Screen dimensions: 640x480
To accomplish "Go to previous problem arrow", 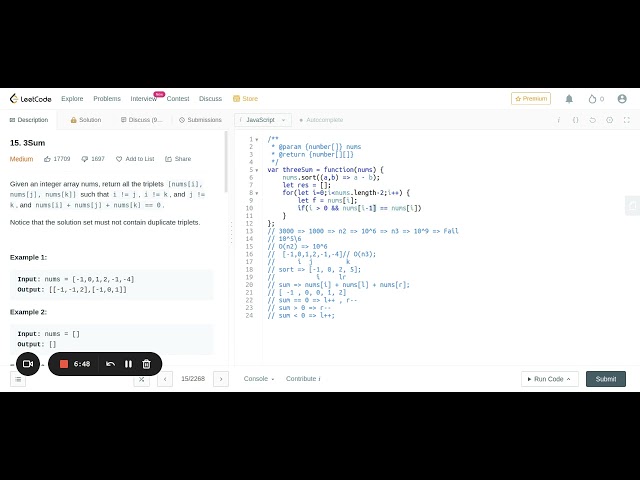I will [x=165, y=379].
